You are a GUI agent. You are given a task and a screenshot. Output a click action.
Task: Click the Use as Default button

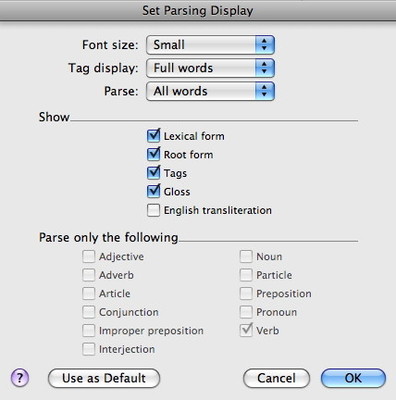tap(104, 378)
